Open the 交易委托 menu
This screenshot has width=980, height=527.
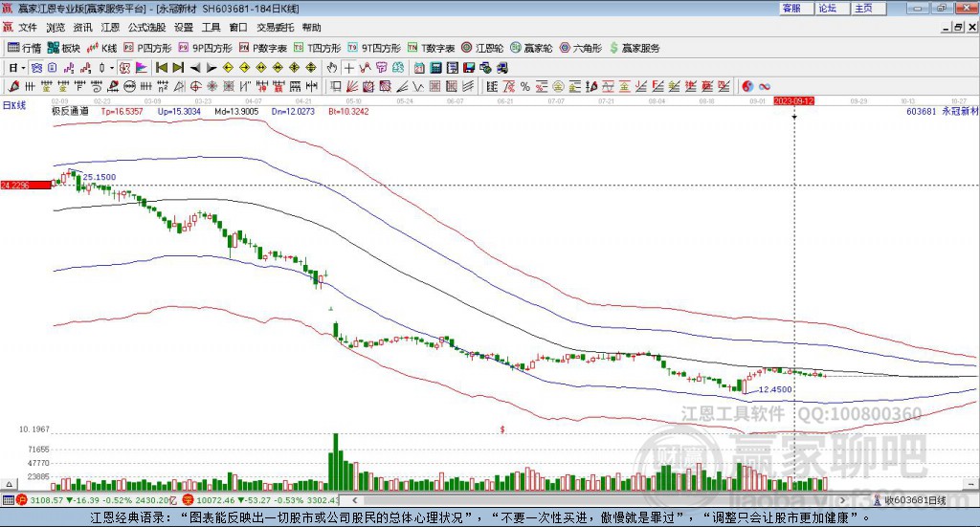point(275,28)
